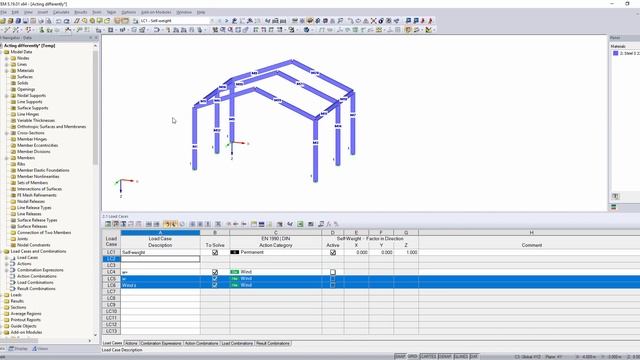
Task: Select Surface Supports in Navigator
Action: point(33,108)
